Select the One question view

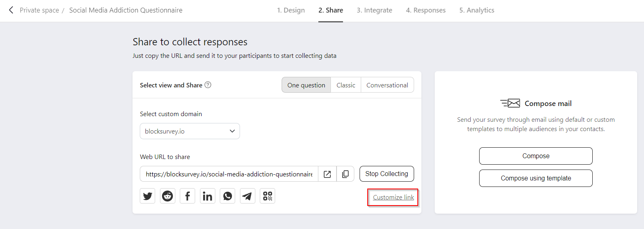click(306, 85)
